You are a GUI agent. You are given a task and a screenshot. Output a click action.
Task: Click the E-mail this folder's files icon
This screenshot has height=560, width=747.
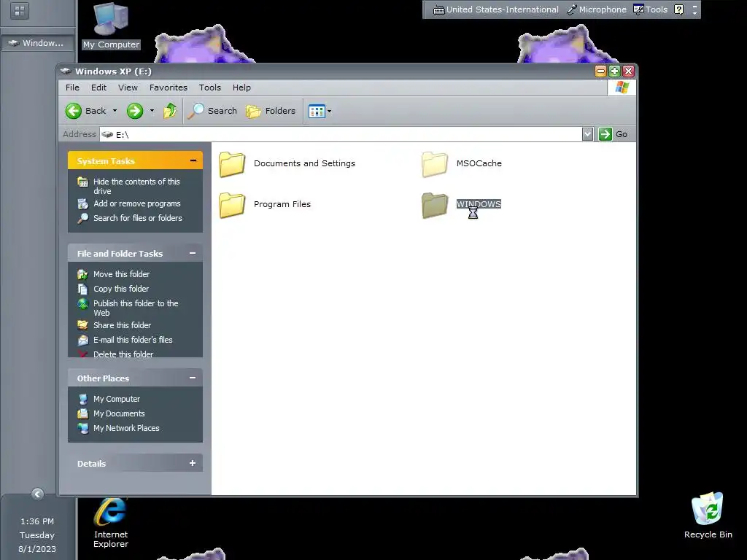coord(83,340)
